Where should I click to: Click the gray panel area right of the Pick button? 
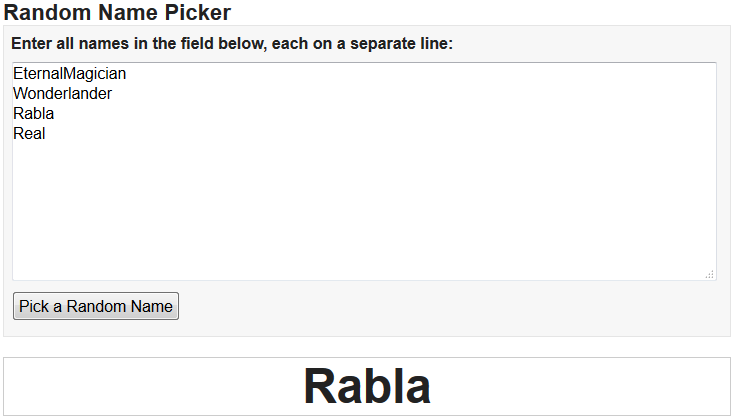[x=450, y=306]
